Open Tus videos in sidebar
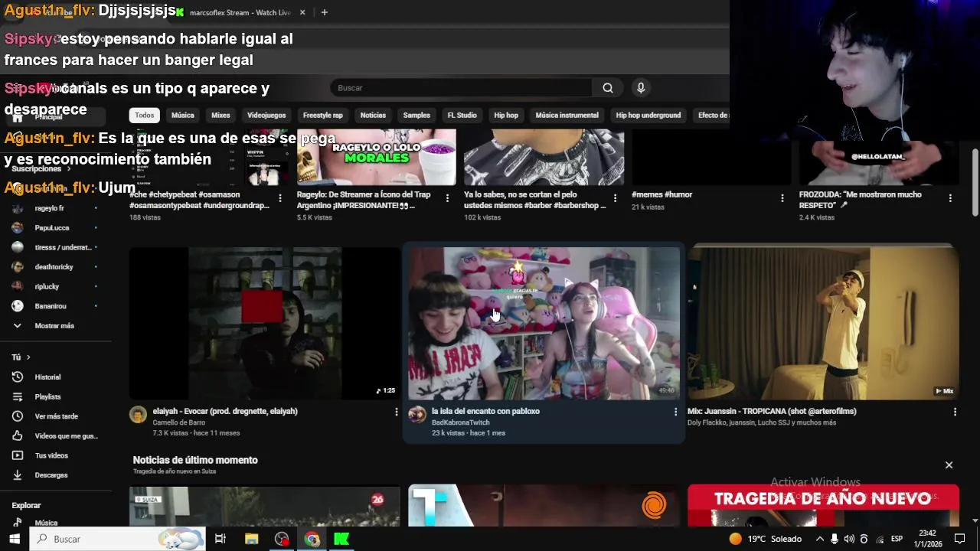The image size is (980, 551). pyautogui.click(x=51, y=455)
